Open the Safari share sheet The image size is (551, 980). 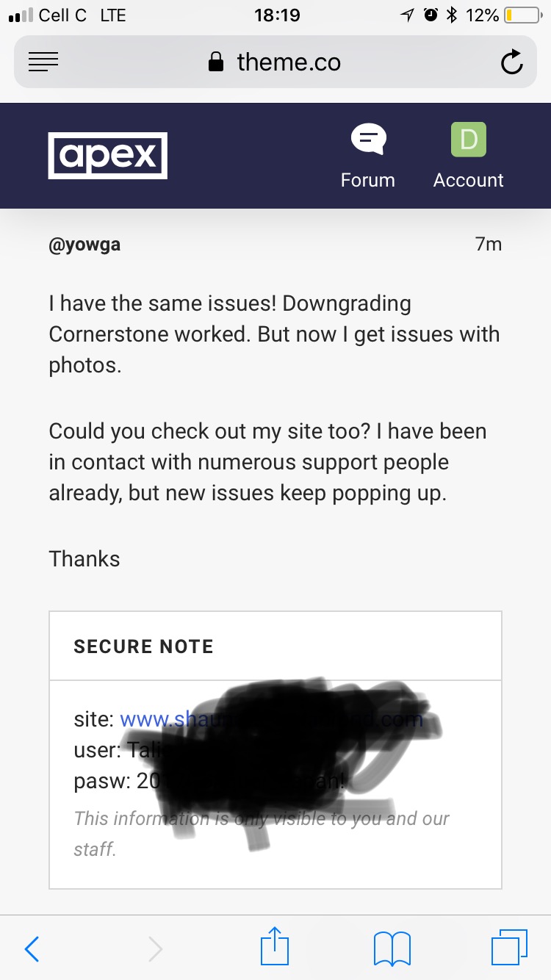(x=275, y=947)
